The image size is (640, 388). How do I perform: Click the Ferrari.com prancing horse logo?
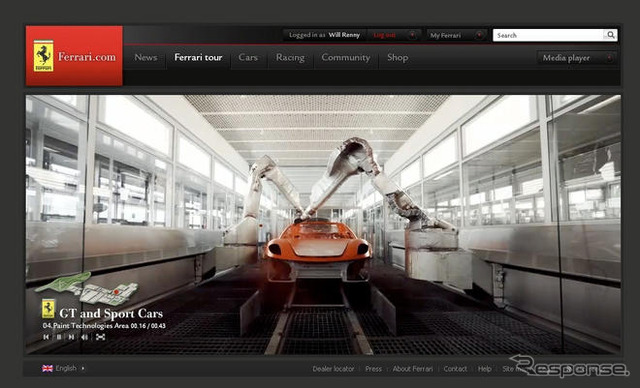(x=44, y=56)
